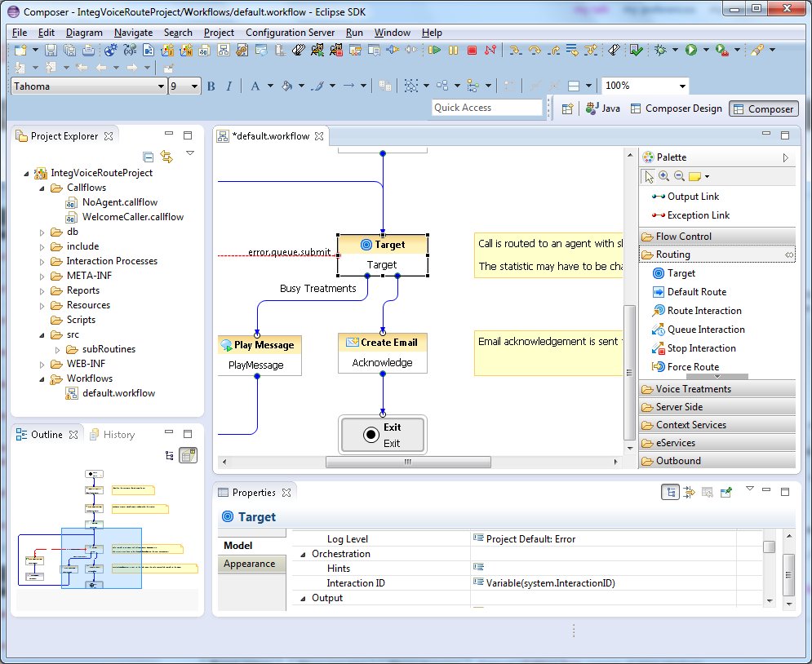Open the Run button dropdown arrow
The width and height of the screenshot is (812, 664).
(x=706, y=50)
